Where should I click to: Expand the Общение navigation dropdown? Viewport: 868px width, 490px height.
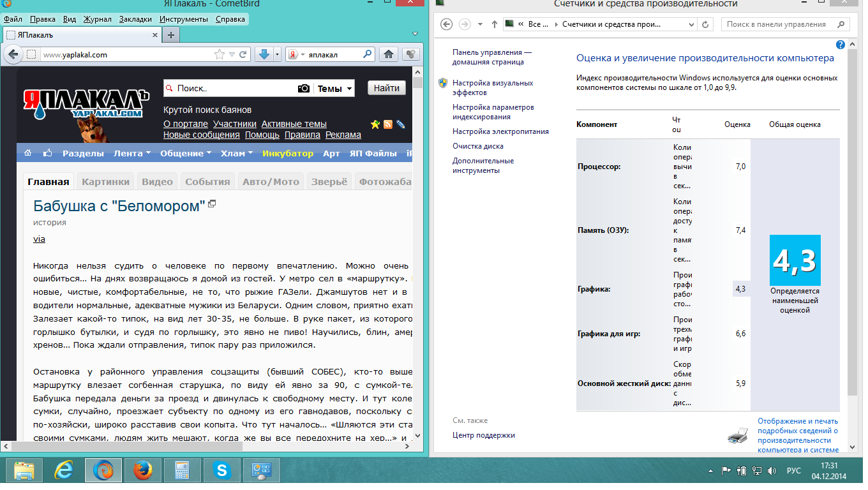[186, 153]
